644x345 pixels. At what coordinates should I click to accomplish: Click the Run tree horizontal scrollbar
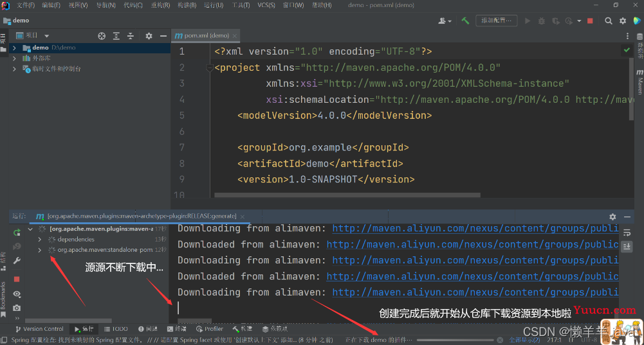click(x=68, y=321)
